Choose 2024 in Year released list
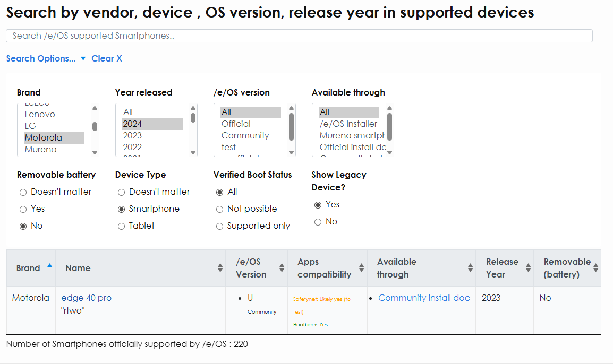The width and height of the screenshot is (613, 364). pyautogui.click(x=152, y=124)
